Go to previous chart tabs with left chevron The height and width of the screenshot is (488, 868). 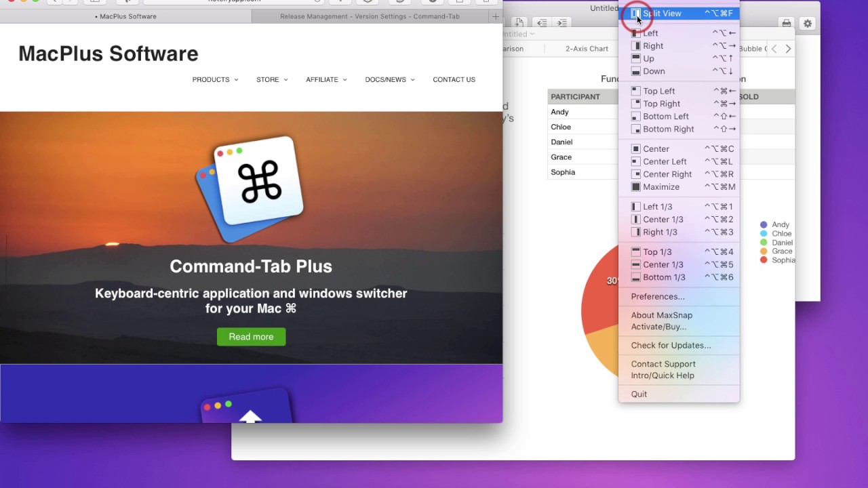774,49
